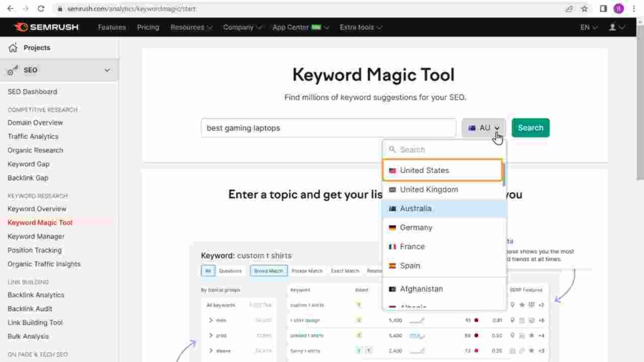Bookmark this page with star icon
Viewport: 644px width, 362px height.
tap(584, 9)
